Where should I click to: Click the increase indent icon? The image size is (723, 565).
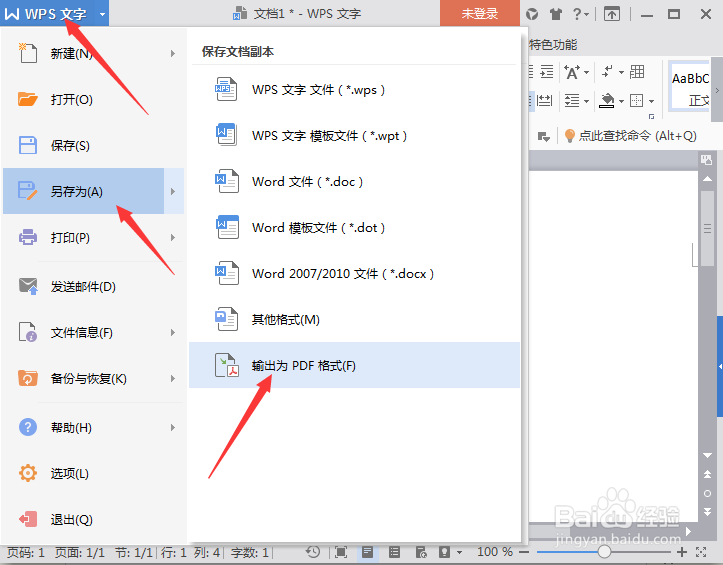coord(547,71)
